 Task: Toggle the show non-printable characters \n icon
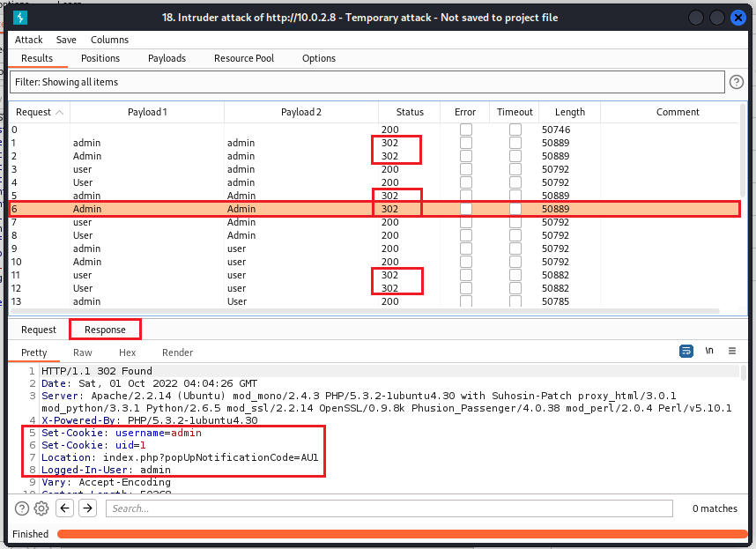click(x=708, y=351)
